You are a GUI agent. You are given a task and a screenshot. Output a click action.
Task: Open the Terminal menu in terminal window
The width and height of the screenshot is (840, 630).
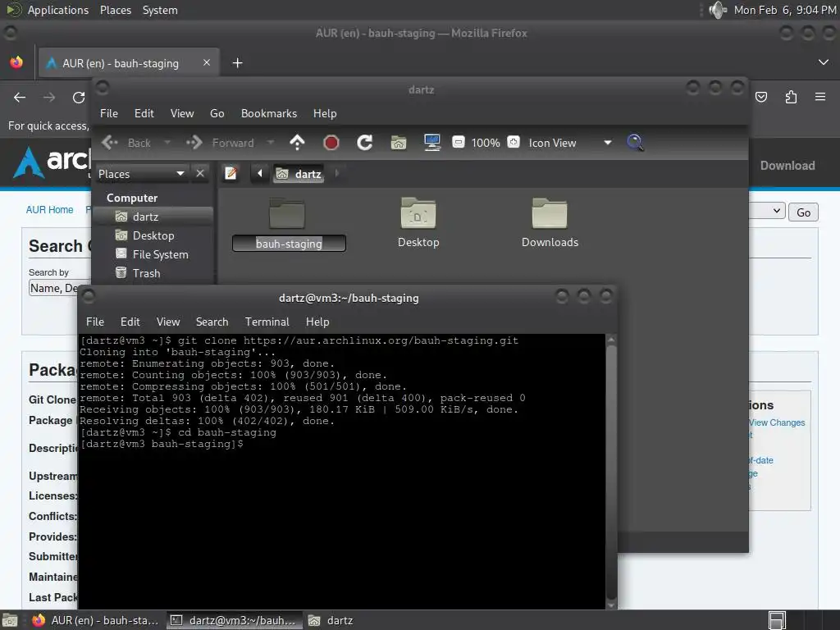pyautogui.click(x=267, y=322)
